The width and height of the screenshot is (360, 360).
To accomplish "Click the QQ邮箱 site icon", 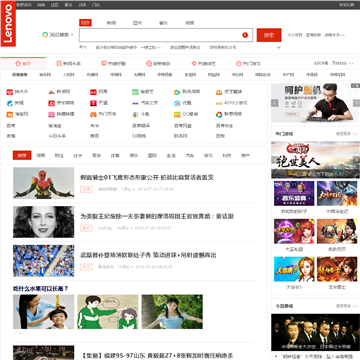I will pyautogui.click(x=177, y=114).
